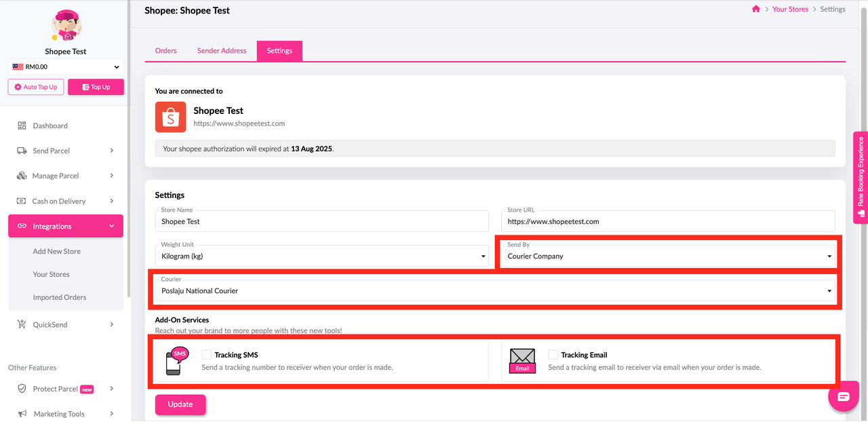Click the Store Name input field

[x=321, y=221]
